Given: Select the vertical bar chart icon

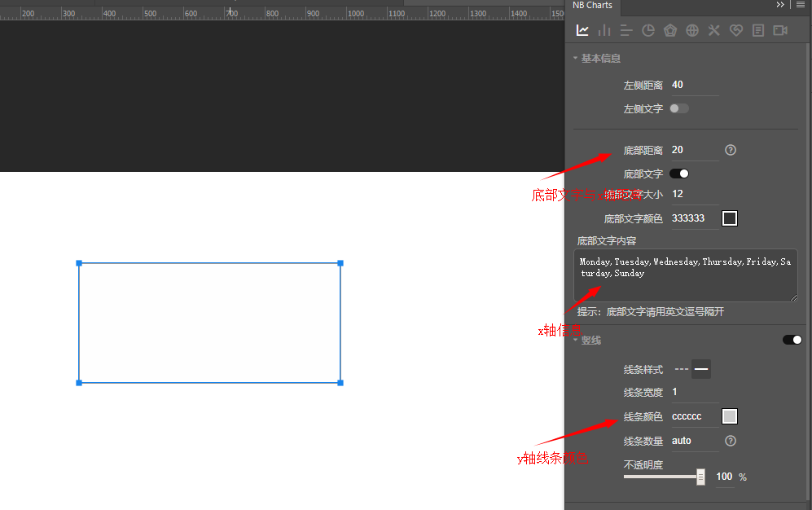Looking at the screenshot, I should (x=604, y=30).
